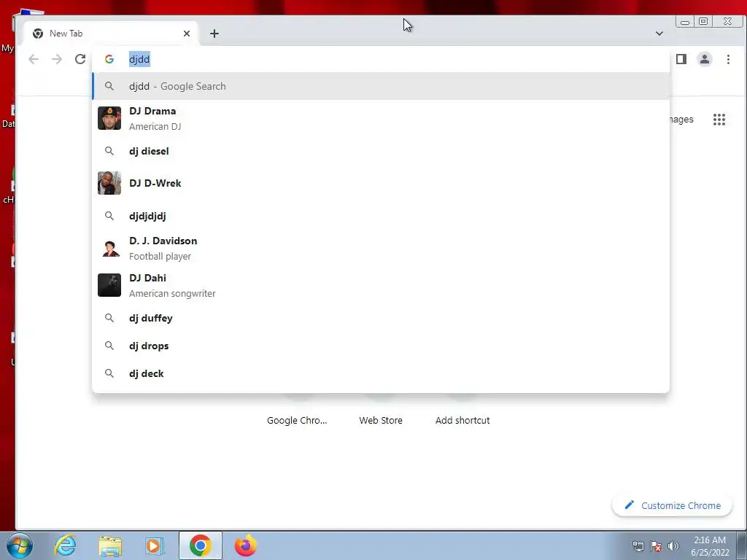Select the New Tab tab
Image resolution: width=747 pixels, height=560 pixels.
pyautogui.click(x=111, y=34)
